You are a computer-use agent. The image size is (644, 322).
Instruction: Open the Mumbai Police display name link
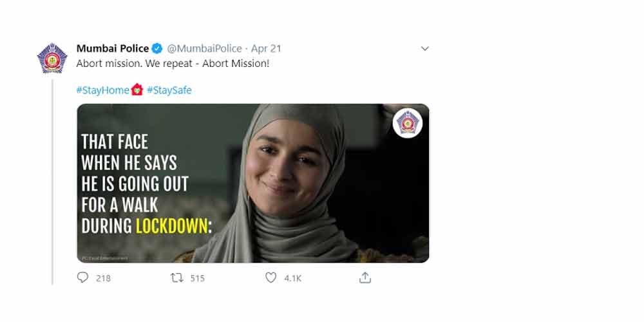pos(113,48)
